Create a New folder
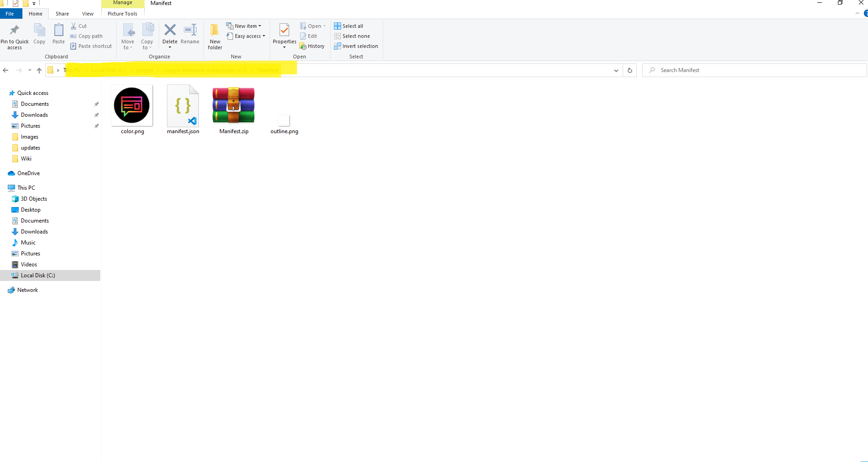868x462 pixels. pos(215,36)
